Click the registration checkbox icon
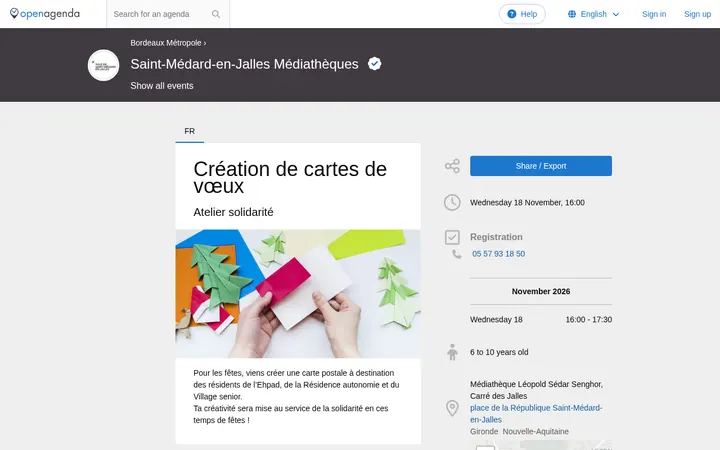This screenshot has height=450, width=720. pyautogui.click(x=452, y=237)
